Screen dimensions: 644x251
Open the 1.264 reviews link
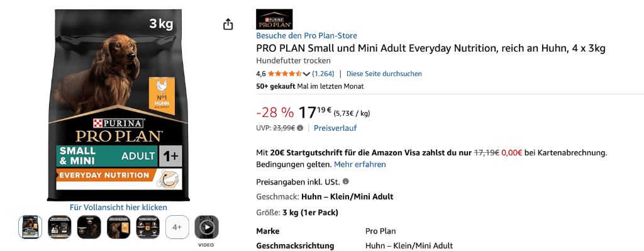(323, 74)
